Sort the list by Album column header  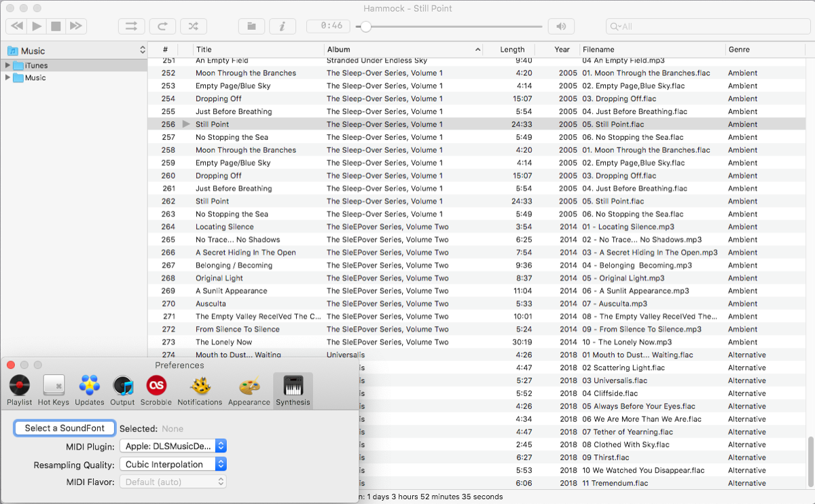pyautogui.click(x=401, y=50)
